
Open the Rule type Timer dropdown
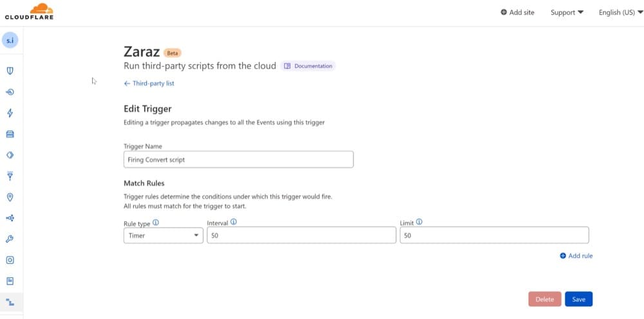pos(164,235)
